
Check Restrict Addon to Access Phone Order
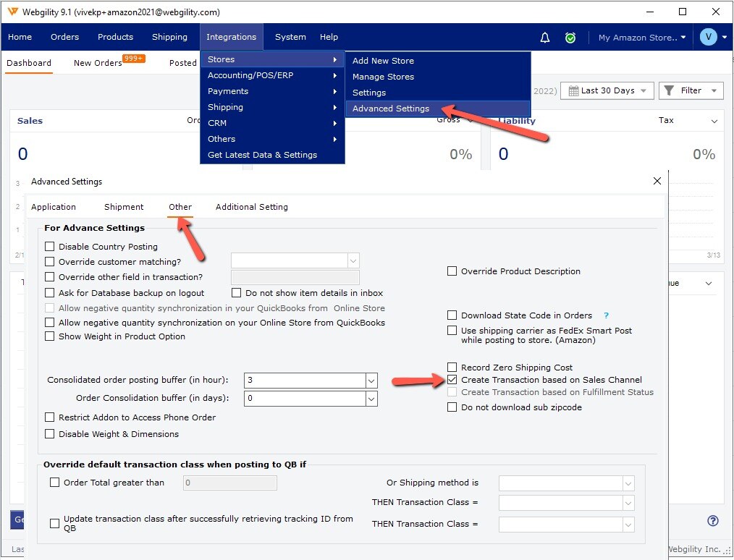50,417
